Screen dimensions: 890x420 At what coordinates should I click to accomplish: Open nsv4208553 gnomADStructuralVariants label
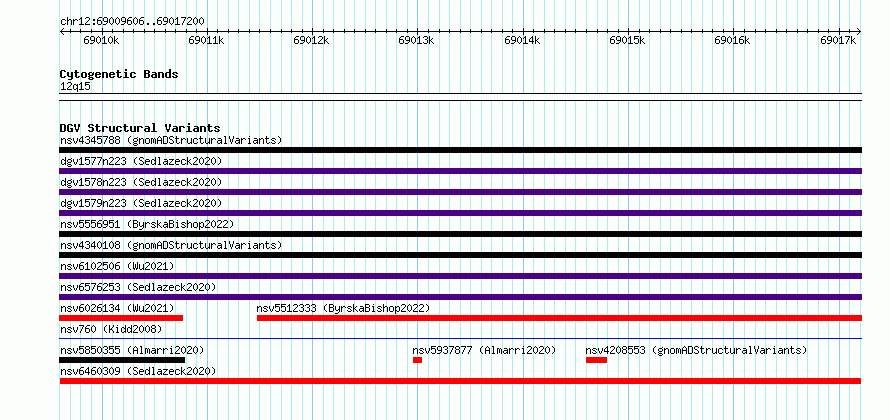[696, 350]
